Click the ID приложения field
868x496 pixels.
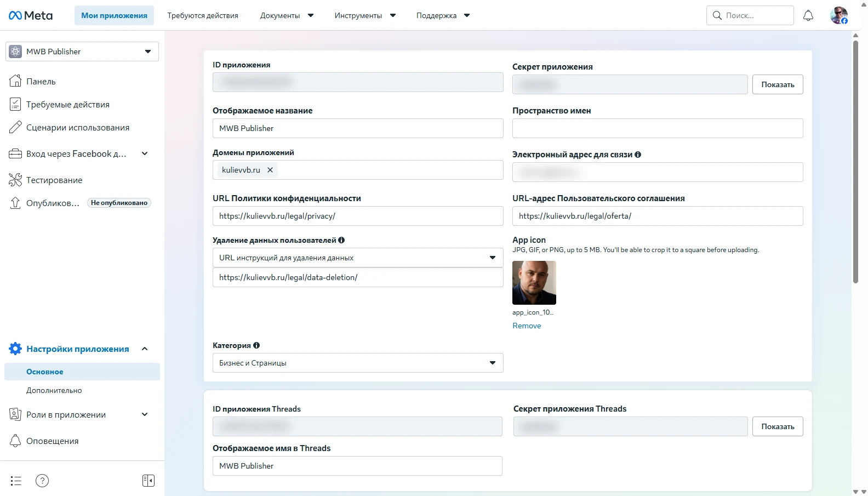click(358, 82)
